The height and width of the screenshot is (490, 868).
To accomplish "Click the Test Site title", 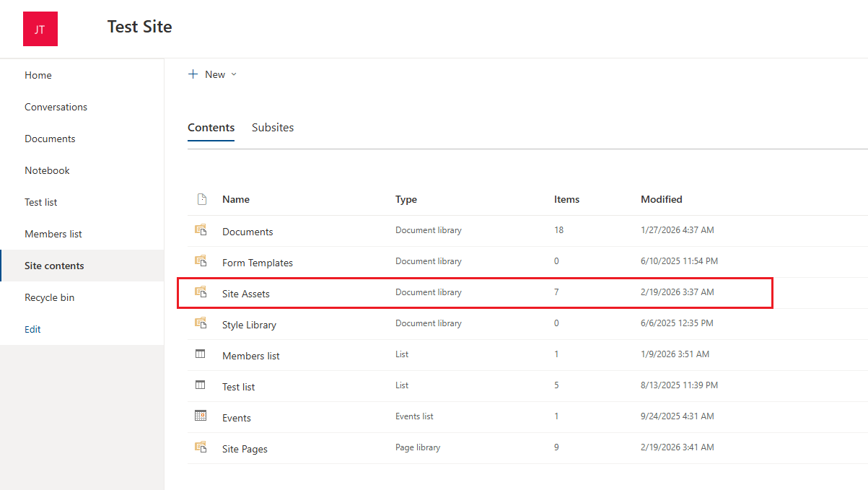I will [x=140, y=27].
